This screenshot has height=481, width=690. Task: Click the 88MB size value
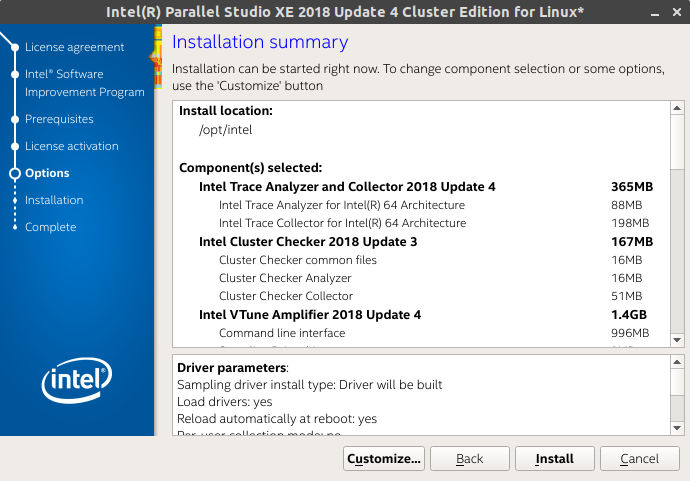click(627, 205)
